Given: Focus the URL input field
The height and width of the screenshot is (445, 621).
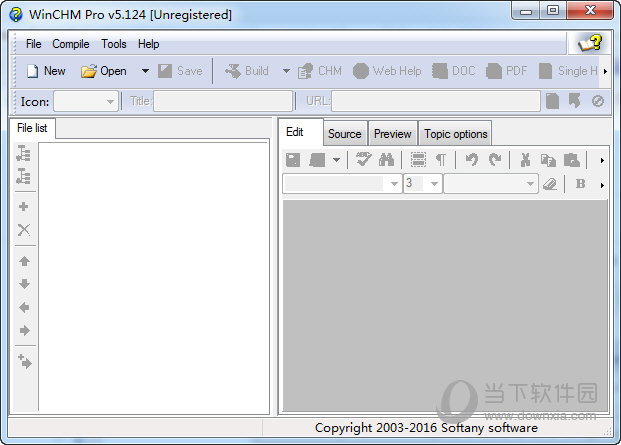Looking at the screenshot, I should click(x=436, y=101).
